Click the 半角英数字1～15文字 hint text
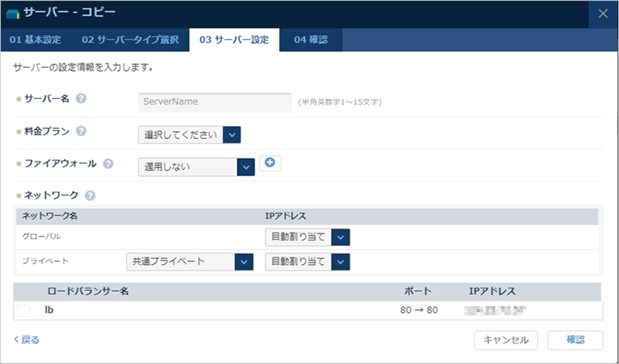Viewport: 619px width, 364px height. click(340, 103)
